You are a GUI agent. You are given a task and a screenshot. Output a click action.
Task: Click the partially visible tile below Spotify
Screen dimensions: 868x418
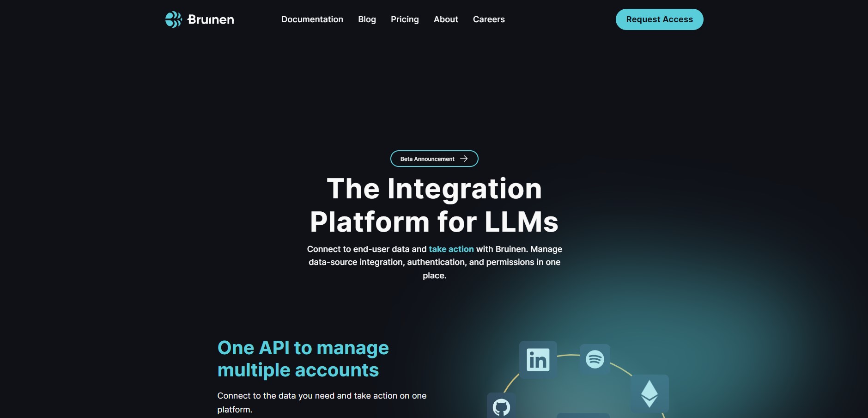pos(583,415)
